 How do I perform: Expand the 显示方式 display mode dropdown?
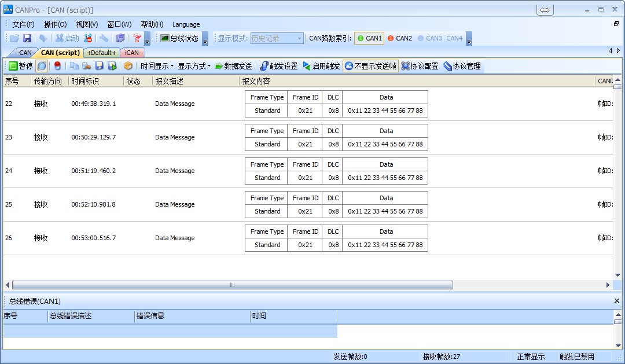pyautogui.click(x=194, y=66)
